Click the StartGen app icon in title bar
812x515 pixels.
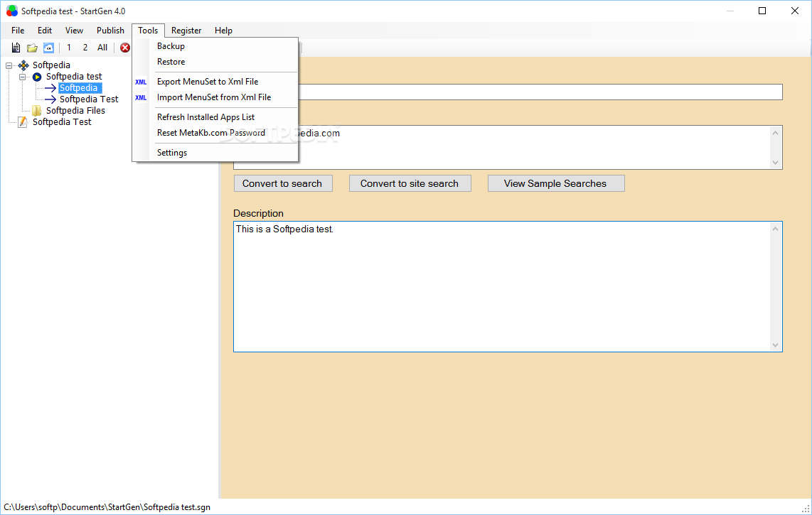pyautogui.click(x=12, y=11)
